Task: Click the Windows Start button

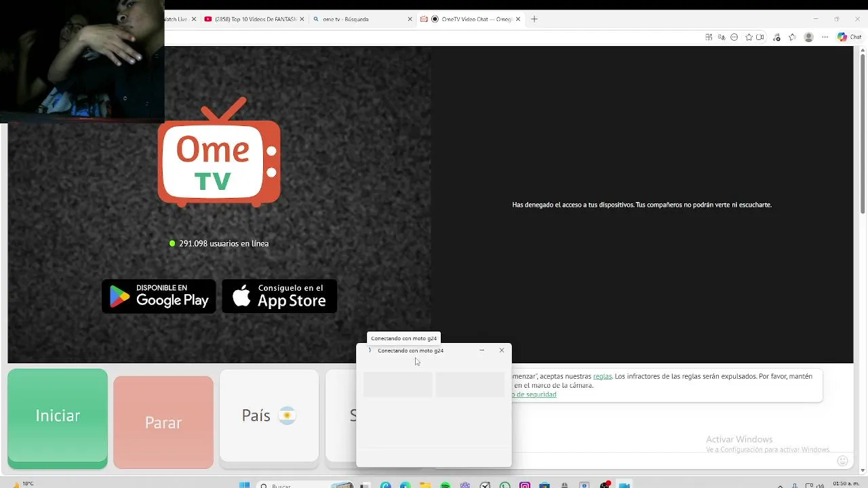Action: pyautogui.click(x=244, y=485)
